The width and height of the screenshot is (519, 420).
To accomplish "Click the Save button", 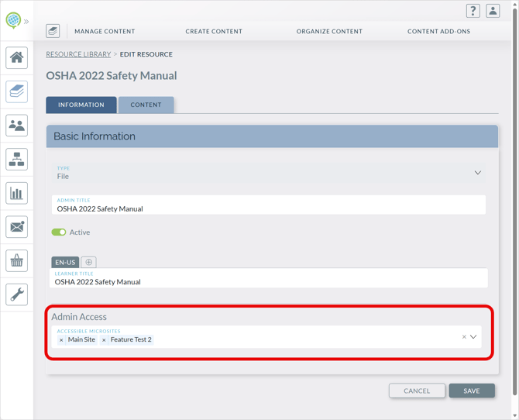I will click(x=471, y=391).
